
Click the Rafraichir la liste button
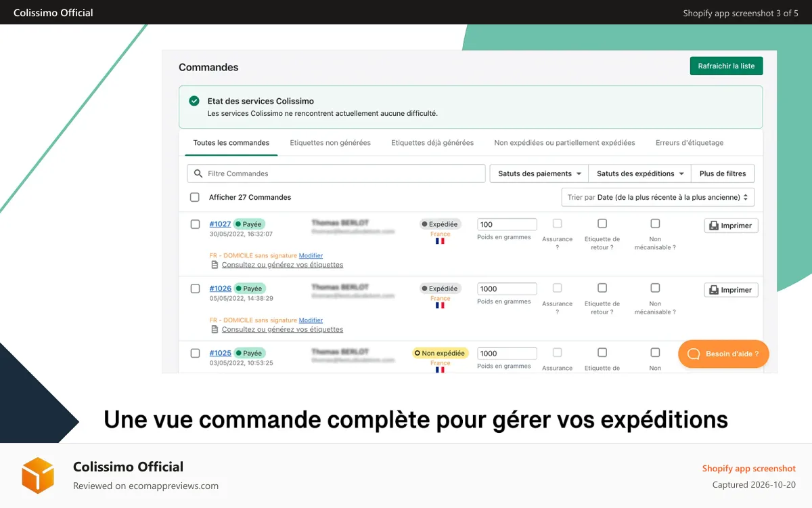tap(727, 66)
